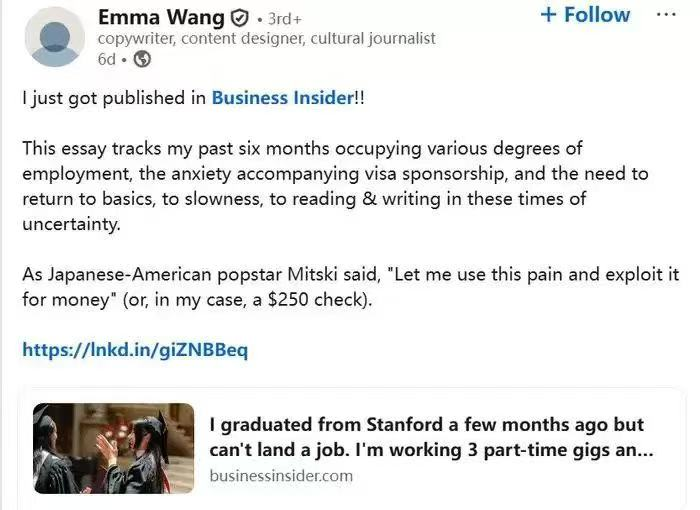Click the 'I just got published in' text
Image resolution: width=700 pixels, height=510 pixels.
point(115,98)
